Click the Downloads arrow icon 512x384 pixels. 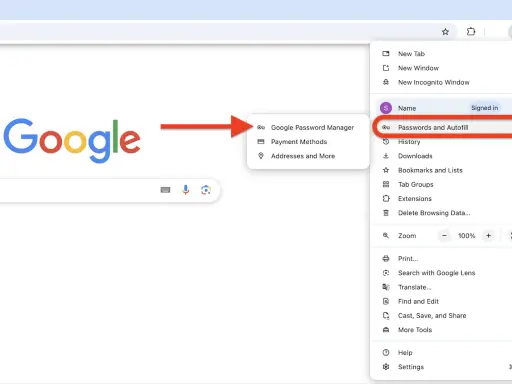point(386,156)
